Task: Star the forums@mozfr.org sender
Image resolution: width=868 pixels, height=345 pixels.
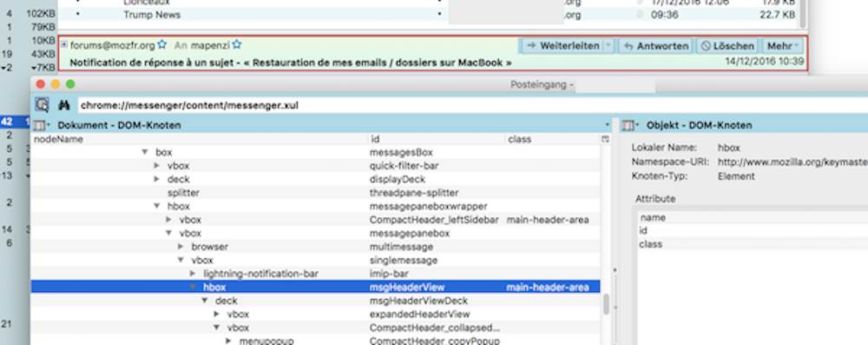Action: (x=161, y=45)
